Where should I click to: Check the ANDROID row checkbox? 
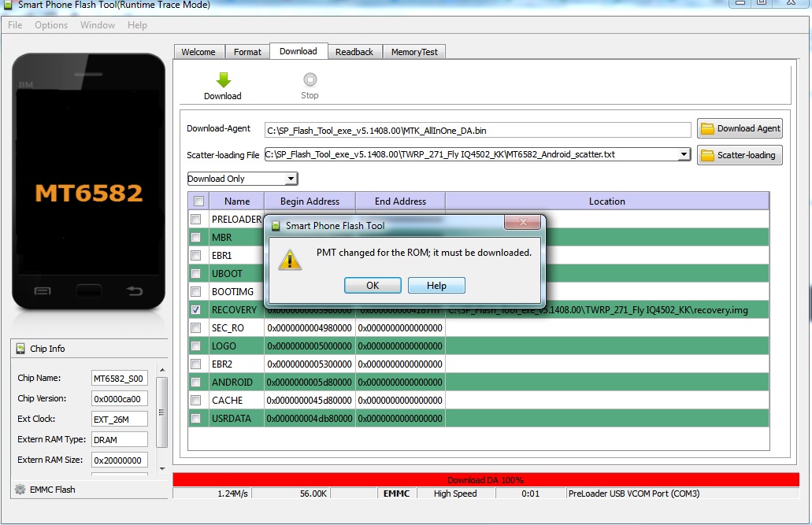(x=196, y=382)
